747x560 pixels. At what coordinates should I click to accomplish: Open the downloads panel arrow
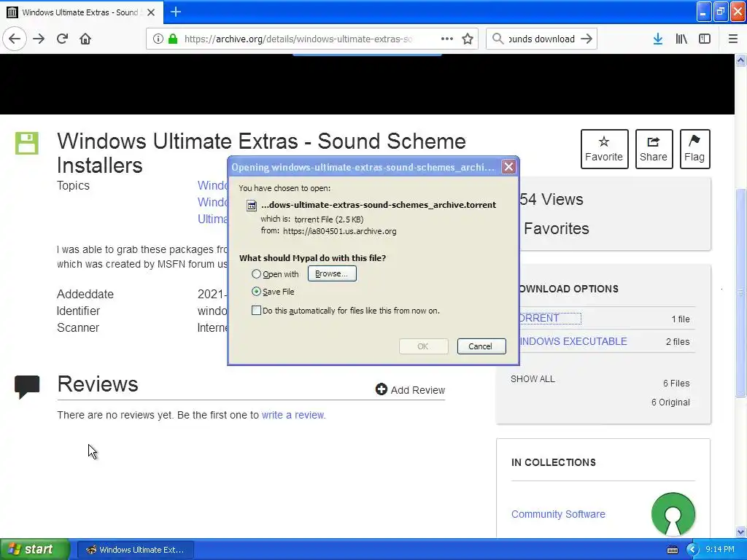point(658,39)
